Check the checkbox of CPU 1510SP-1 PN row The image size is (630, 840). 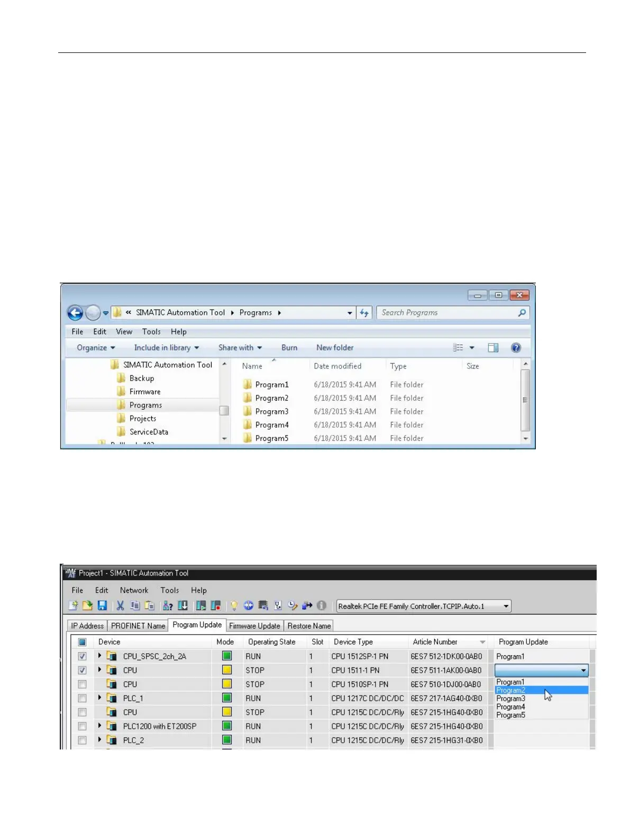(x=83, y=684)
